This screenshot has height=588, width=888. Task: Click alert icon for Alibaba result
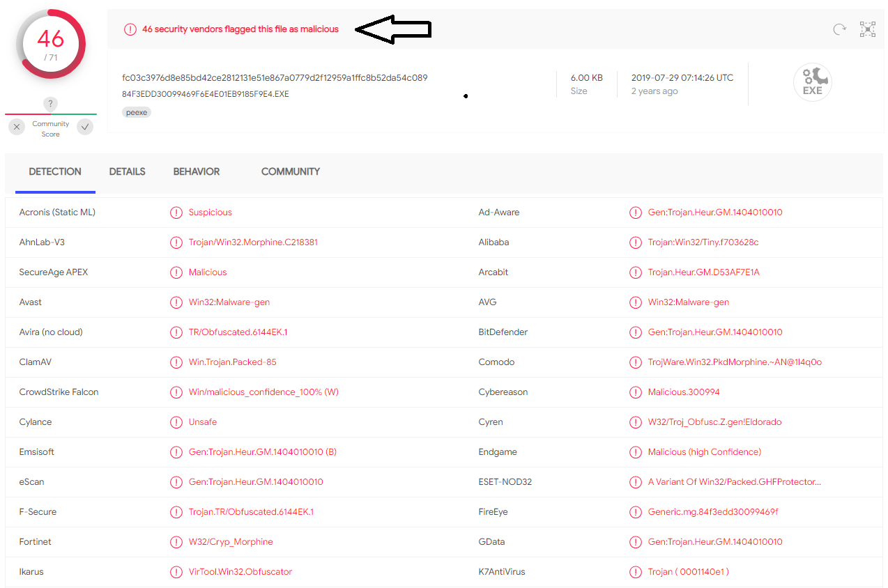pyautogui.click(x=636, y=242)
